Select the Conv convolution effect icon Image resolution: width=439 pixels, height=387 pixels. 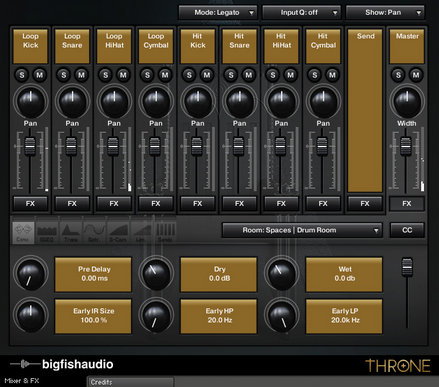click(23, 232)
